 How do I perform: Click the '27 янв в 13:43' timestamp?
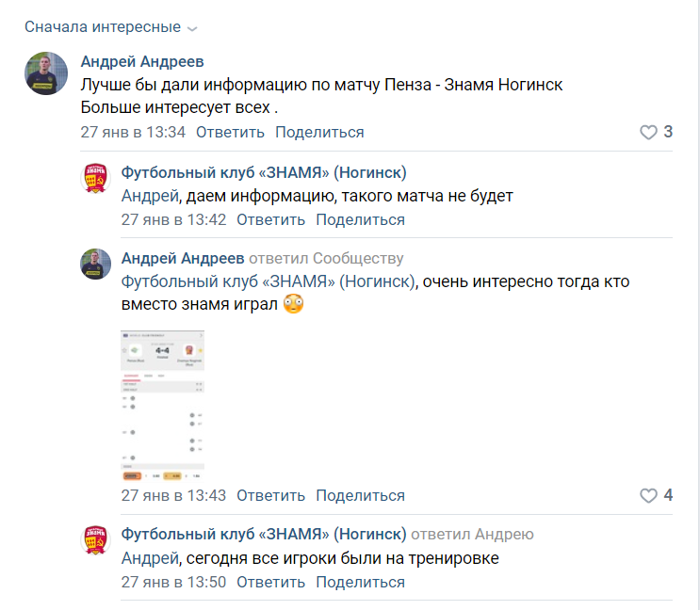coord(173,495)
